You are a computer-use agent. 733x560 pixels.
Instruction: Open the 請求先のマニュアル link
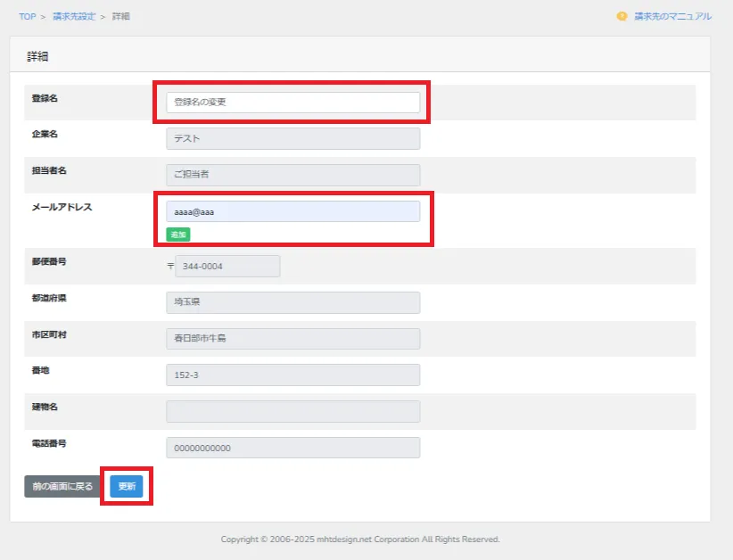pos(672,16)
